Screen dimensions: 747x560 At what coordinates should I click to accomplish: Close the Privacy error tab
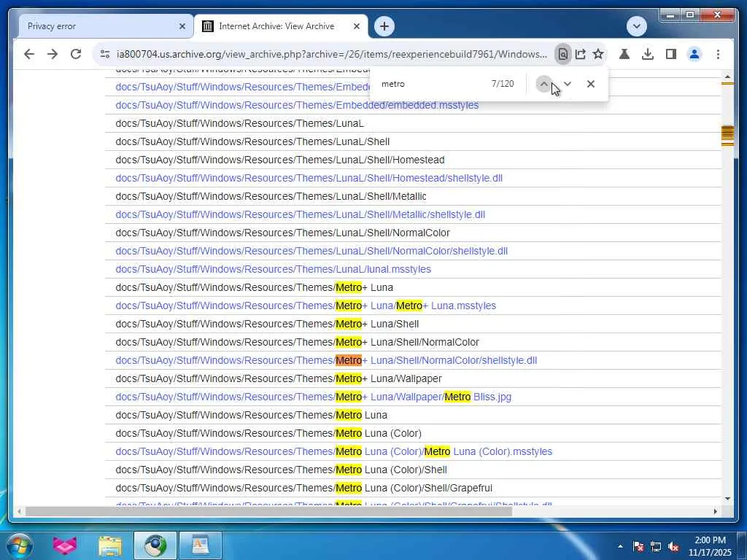[x=182, y=27]
